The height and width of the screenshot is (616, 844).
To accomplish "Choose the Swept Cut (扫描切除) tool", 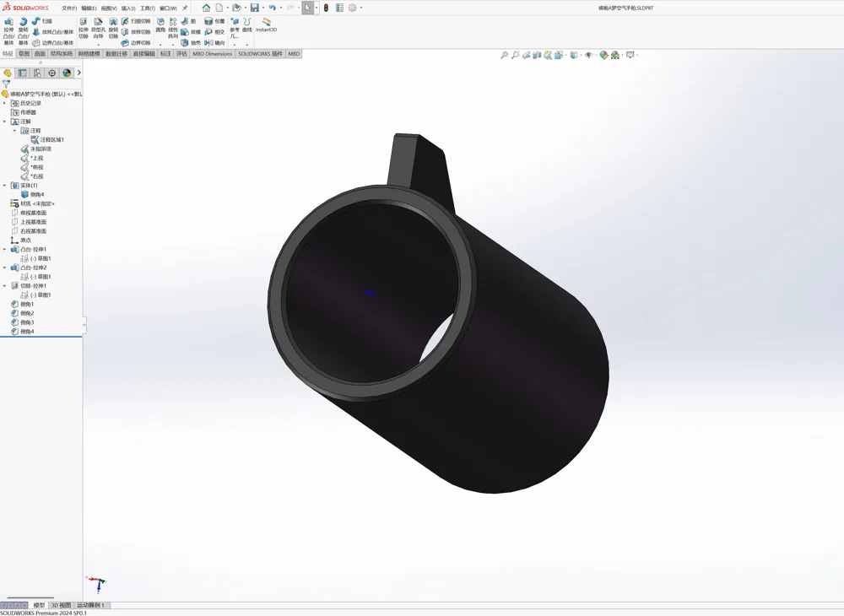I will coord(136,21).
